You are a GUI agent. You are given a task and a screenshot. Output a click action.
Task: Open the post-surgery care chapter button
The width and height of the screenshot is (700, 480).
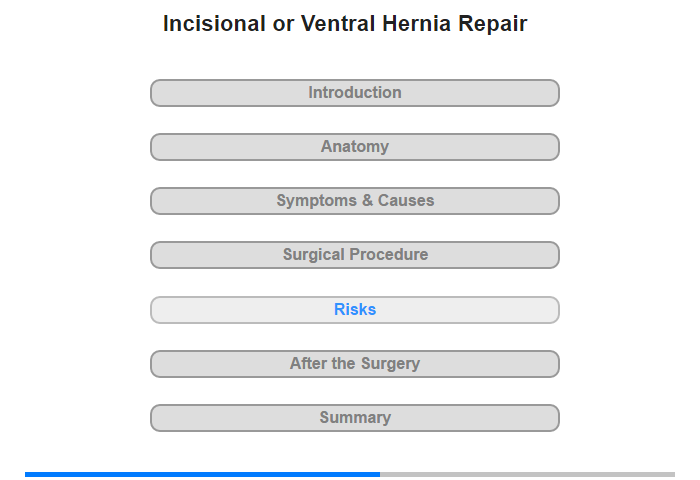tap(355, 364)
